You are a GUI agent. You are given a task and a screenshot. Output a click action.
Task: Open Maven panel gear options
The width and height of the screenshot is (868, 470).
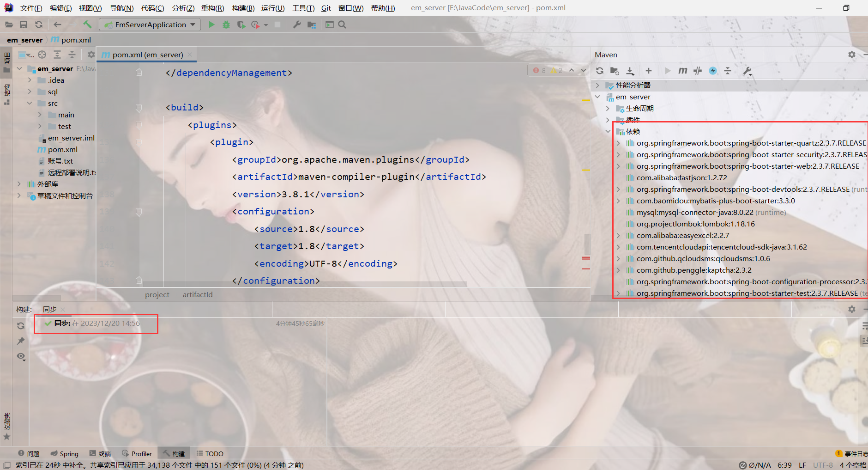click(852, 55)
